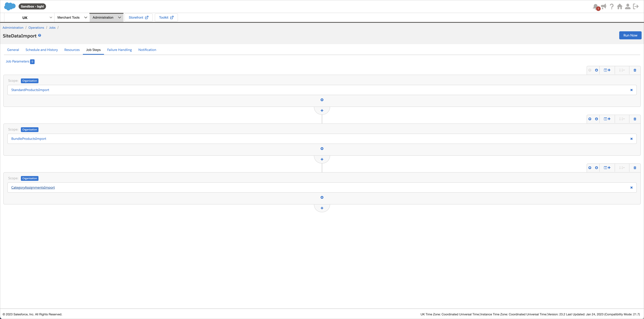Viewport: 644px width, 319px height.
Task: Add step below CategoryAssignmentsImport inside its flow
Action: (x=322, y=197)
